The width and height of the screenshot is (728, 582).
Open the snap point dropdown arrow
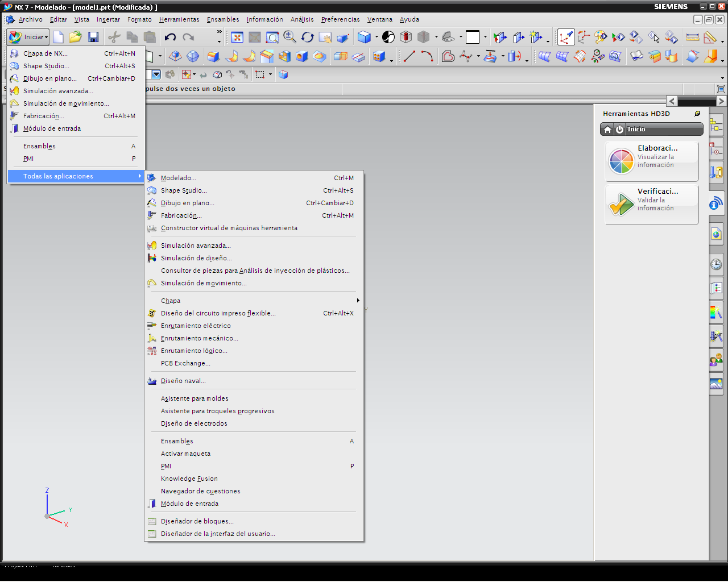tap(194, 74)
